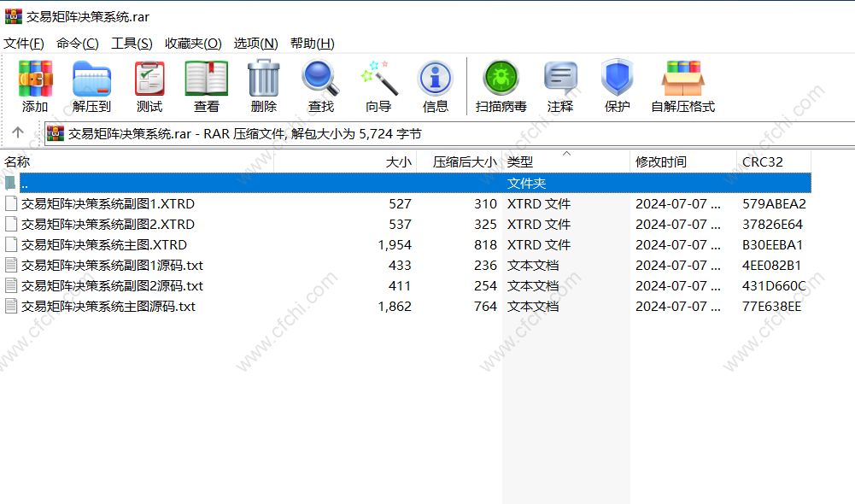
Task: Click the packed size value 325
Action: (x=485, y=224)
